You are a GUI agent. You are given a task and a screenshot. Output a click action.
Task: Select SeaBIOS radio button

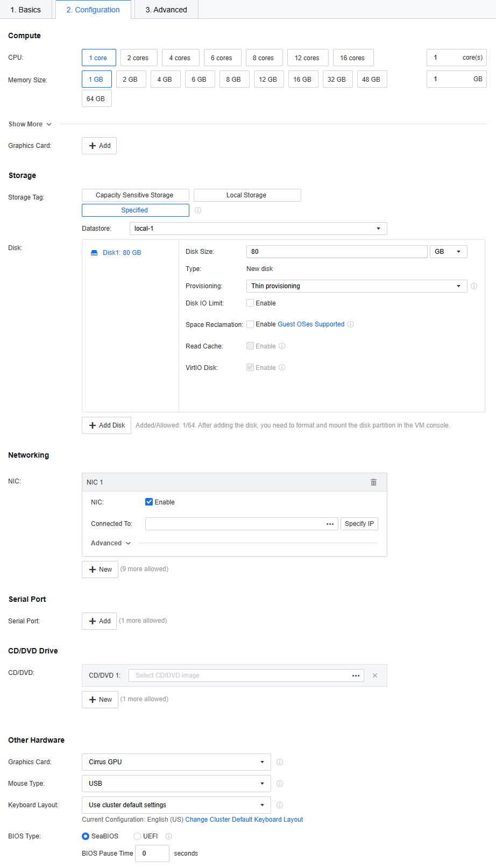pyautogui.click(x=86, y=836)
